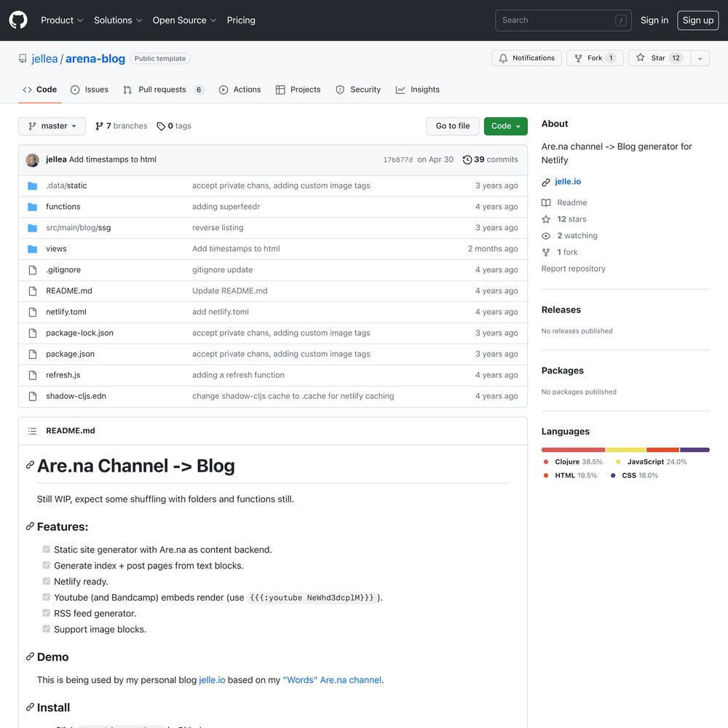Open the functions folder icon
Viewport: 728px width, 728px height.
pos(33,207)
